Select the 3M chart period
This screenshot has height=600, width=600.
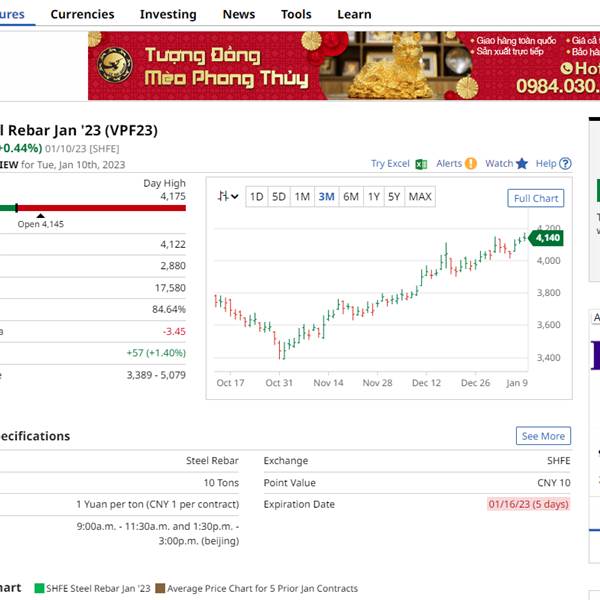pos(326,197)
